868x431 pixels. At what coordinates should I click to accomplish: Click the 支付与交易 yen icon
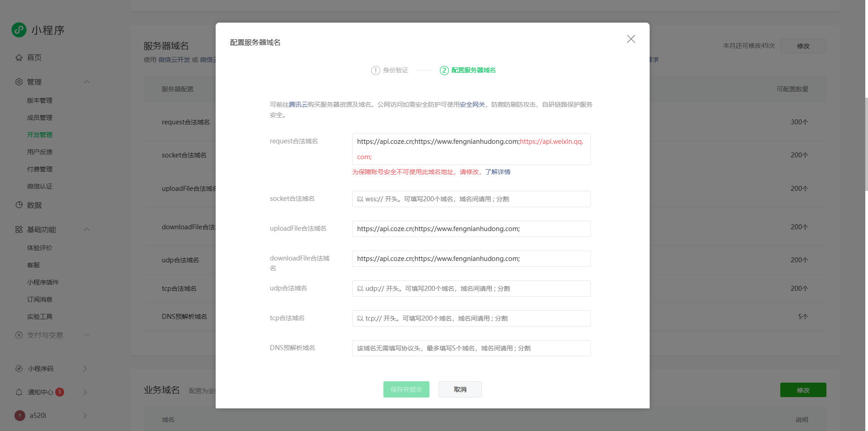[x=19, y=335]
